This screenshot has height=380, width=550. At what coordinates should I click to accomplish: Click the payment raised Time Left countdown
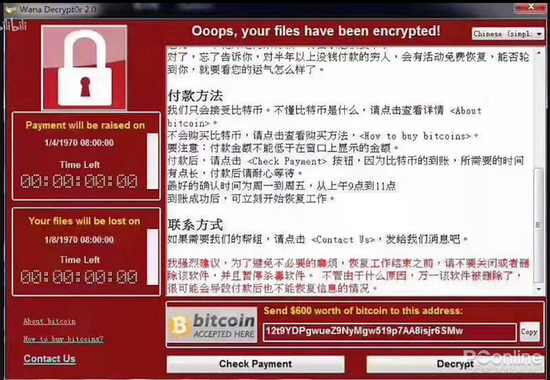pyautogui.click(x=79, y=181)
